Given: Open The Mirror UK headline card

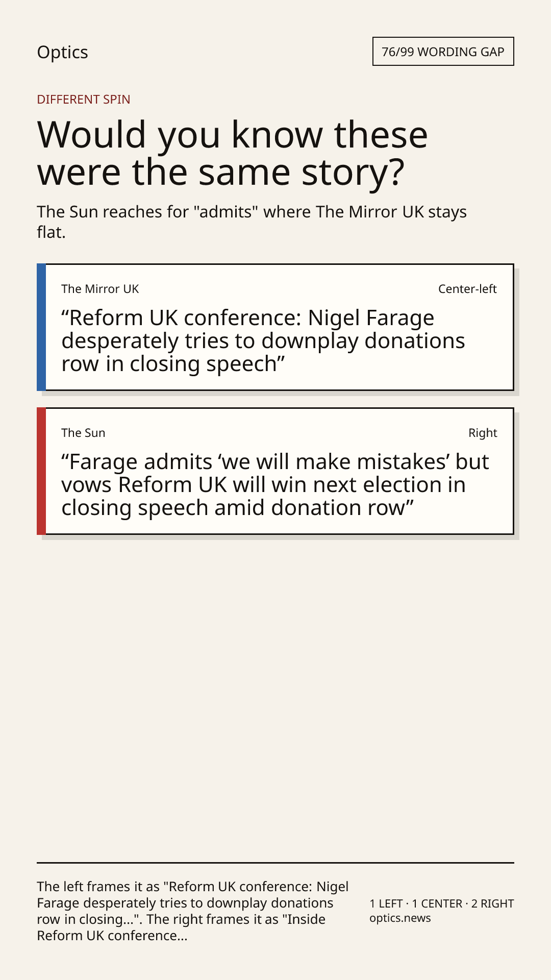Looking at the screenshot, I should coord(275,327).
